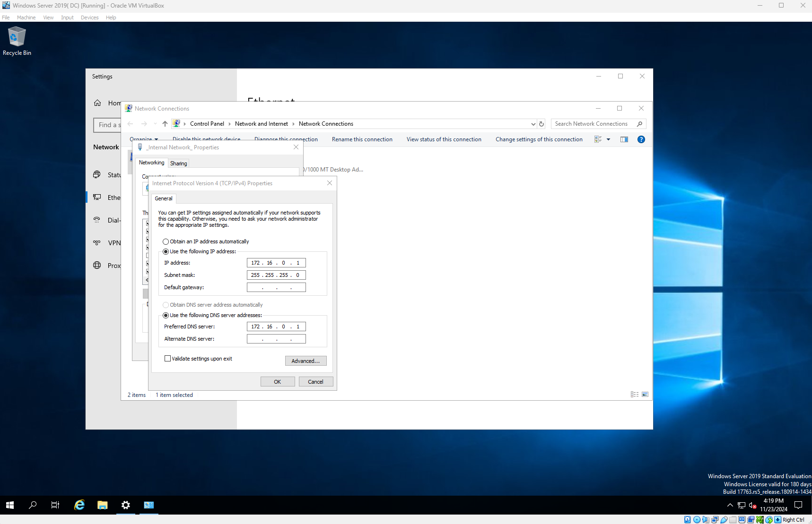The height and width of the screenshot is (524, 812).
Task: Click the Windows Start button
Action: click(10, 505)
